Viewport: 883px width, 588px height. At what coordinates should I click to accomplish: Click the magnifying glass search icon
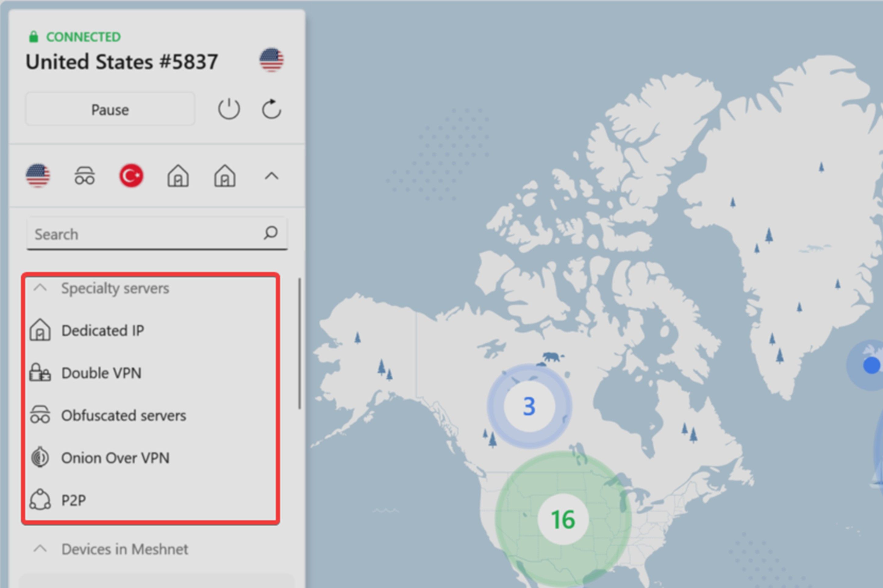tap(270, 233)
